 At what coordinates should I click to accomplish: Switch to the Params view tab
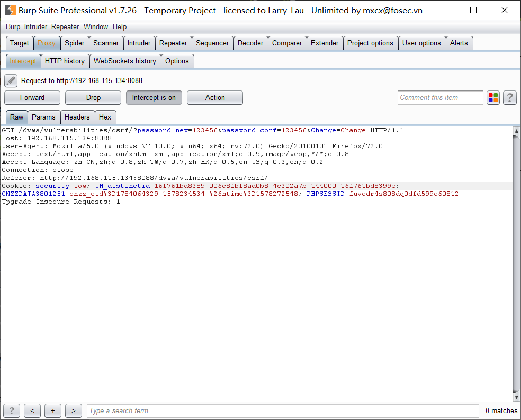43,117
